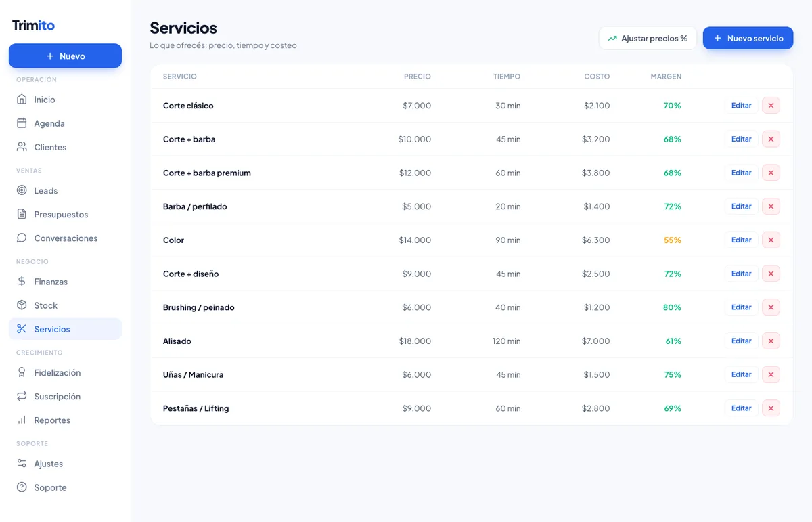The width and height of the screenshot is (812, 522).
Task: Click the TIEMPO column header
Action: pos(507,77)
